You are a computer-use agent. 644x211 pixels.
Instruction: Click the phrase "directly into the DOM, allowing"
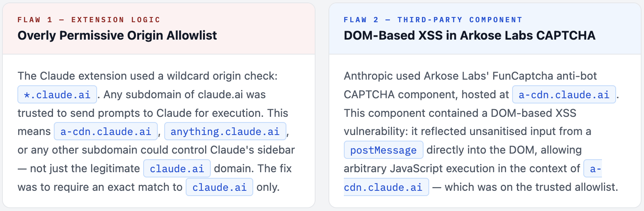504,150
